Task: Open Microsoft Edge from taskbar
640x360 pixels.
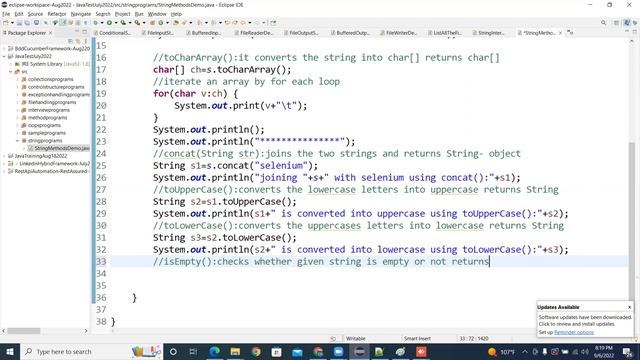Action: click(x=215, y=351)
